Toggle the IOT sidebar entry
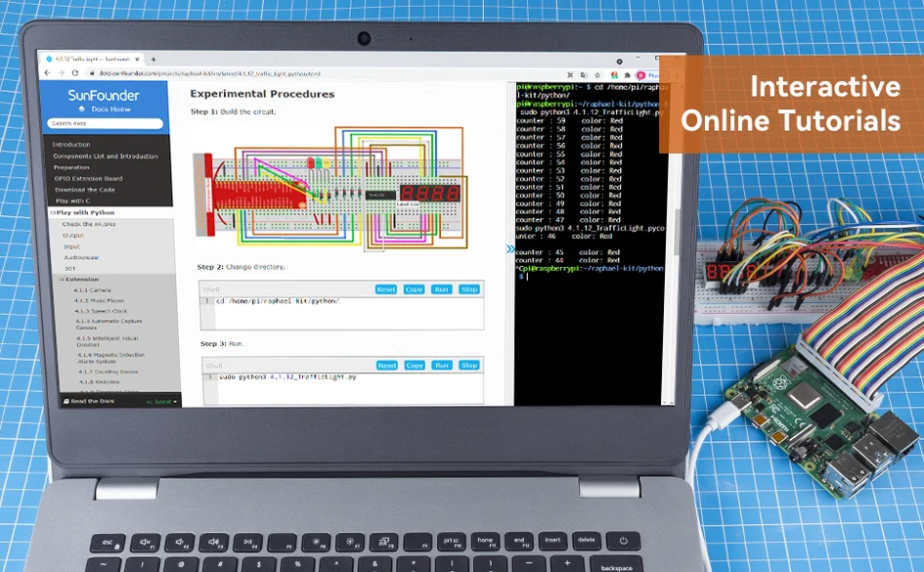This screenshot has width=924, height=572. click(68, 268)
